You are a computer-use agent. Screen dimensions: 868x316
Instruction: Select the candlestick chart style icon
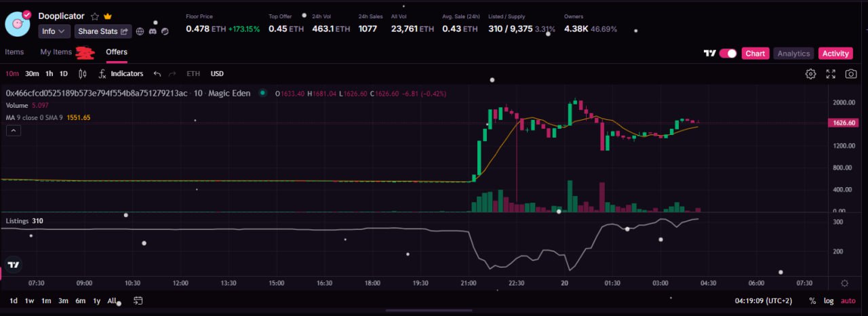83,74
